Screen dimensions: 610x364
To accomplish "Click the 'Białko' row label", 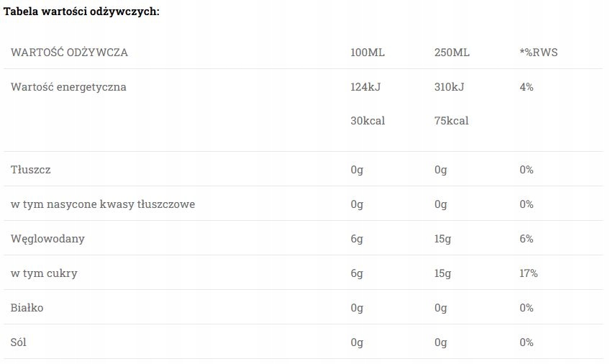I will 27,308.
